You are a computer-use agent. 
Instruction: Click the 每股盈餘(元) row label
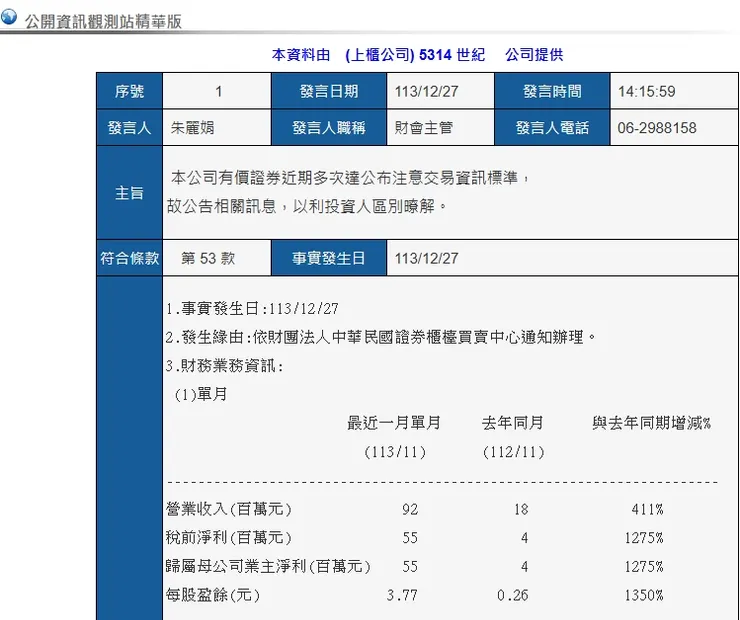(213, 595)
